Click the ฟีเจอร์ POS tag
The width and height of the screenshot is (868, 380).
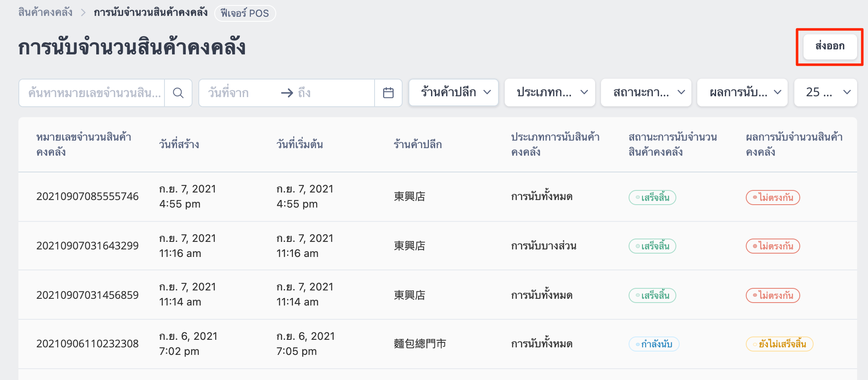245,13
